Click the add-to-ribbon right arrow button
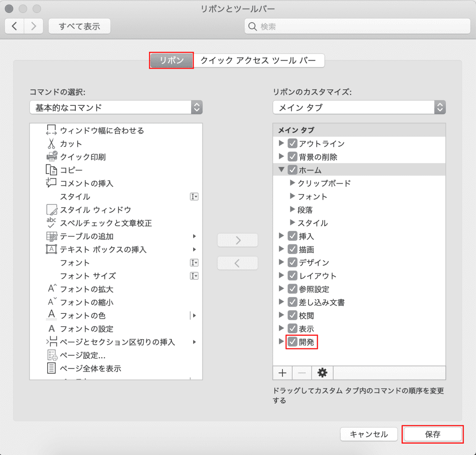The width and height of the screenshot is (476, 455). click(238, 241)
